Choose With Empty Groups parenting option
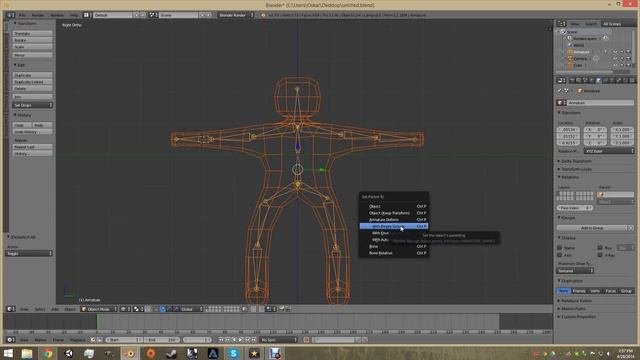Viewport: 640px width, 360px height. click(394, 226)
